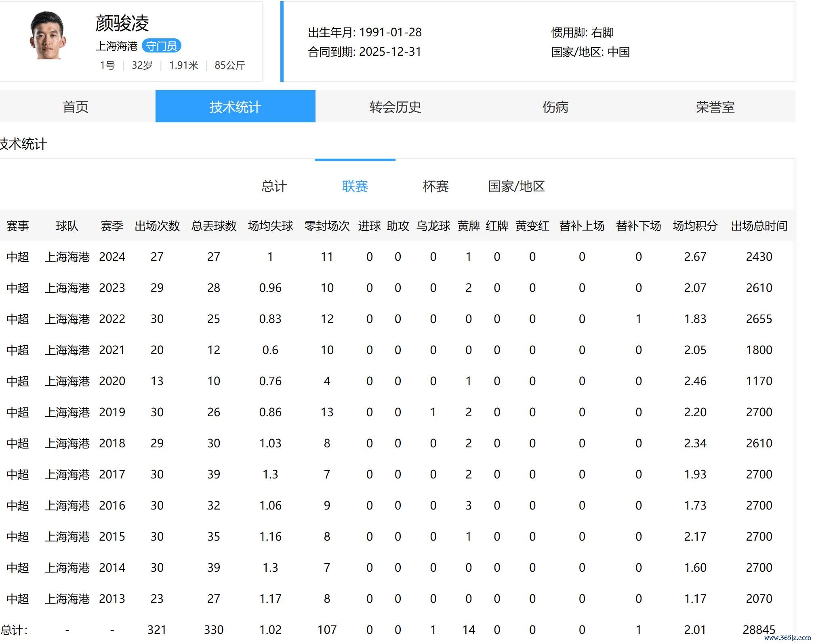
Task: Click the 出场次数 column header
Action: [157, 226]
